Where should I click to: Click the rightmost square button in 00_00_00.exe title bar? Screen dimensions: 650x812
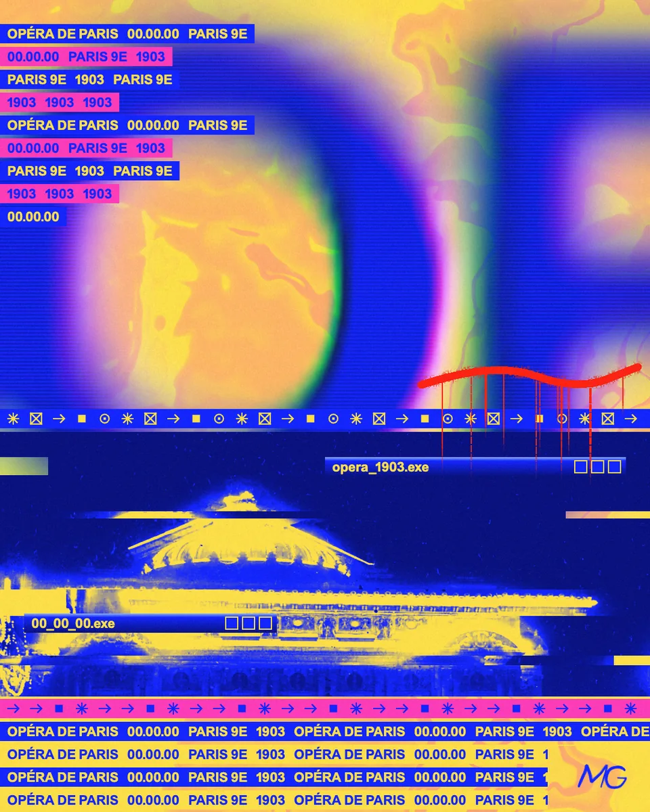(x=265, y=623)
